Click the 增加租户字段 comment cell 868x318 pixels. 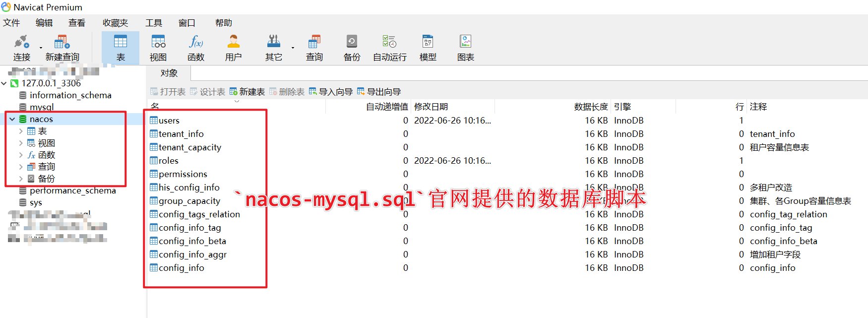[x=775, y=254]
